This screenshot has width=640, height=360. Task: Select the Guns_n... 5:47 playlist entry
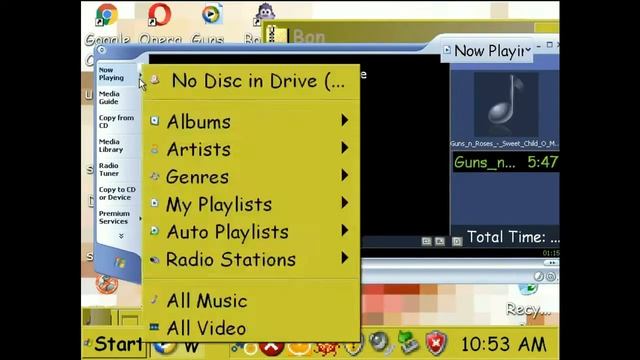[506, 162]
